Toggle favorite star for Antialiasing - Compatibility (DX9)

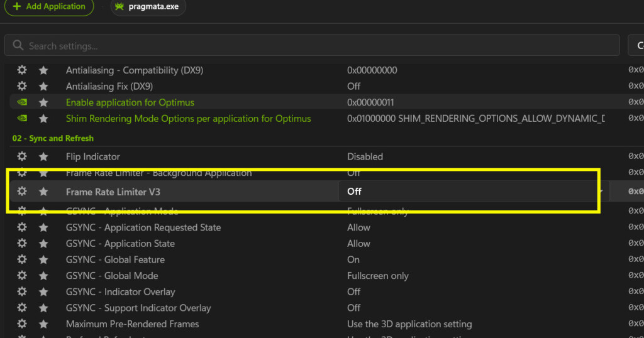click(43, 70)
